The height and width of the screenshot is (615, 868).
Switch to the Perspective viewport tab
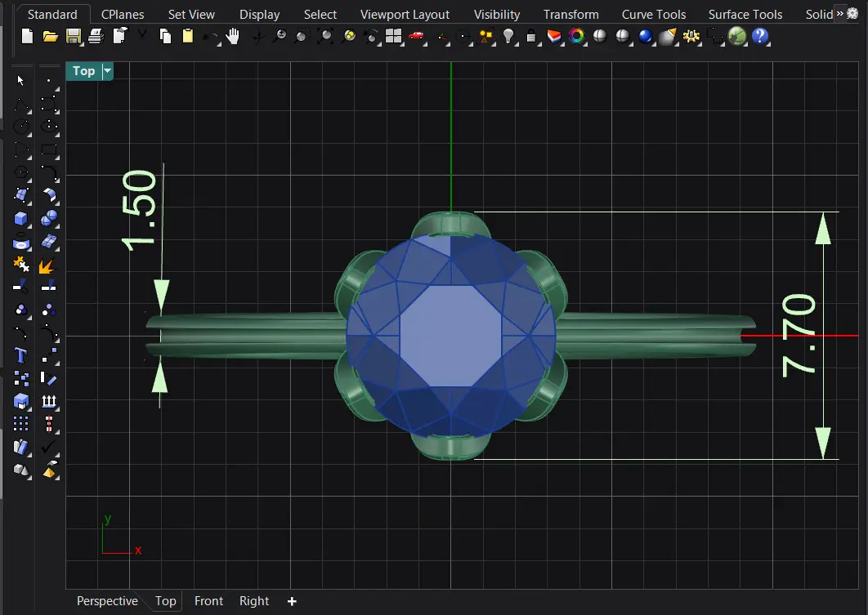point(107,601)
